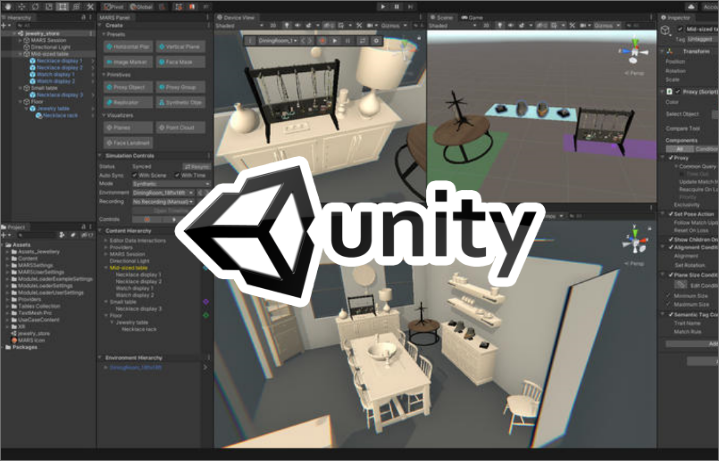Image resolution: width=719 pixels, height=461 pixels.
Task: Lock the Hierarchy panel
Action: coord(83,17)
